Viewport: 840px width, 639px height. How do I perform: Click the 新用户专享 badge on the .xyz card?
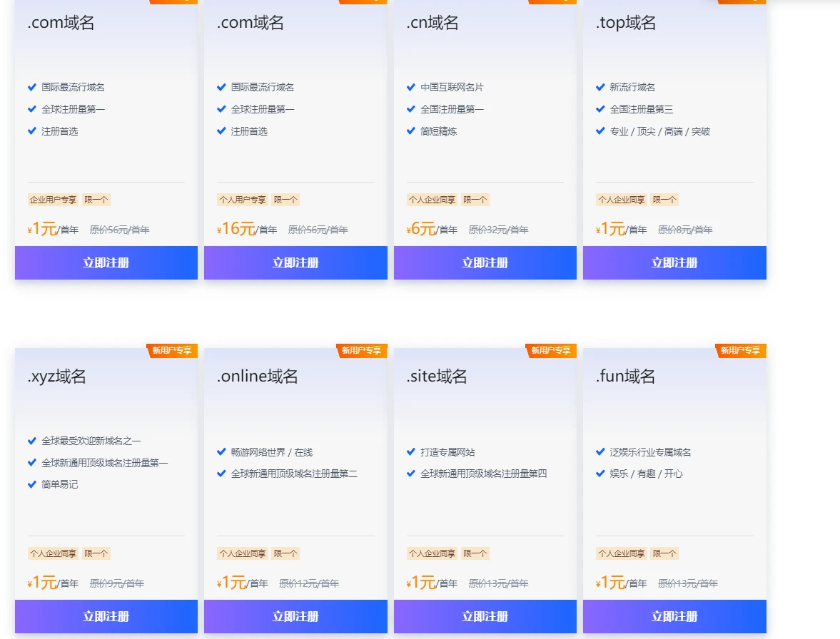click(x=172, y=350)
